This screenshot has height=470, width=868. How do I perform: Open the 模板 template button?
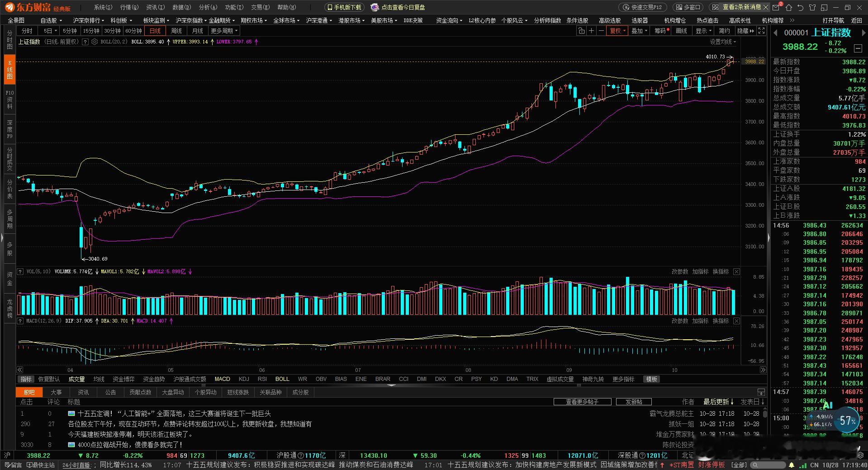652,379
